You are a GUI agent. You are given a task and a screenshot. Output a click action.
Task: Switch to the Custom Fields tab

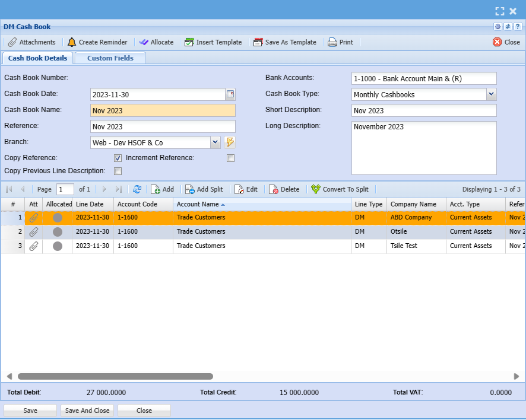point(110,58)
